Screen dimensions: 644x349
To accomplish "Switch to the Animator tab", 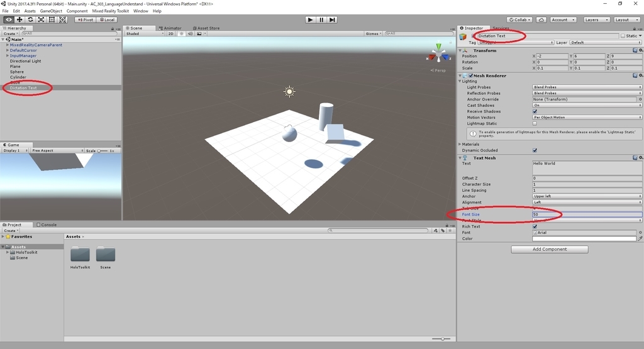I will [170, 28].
